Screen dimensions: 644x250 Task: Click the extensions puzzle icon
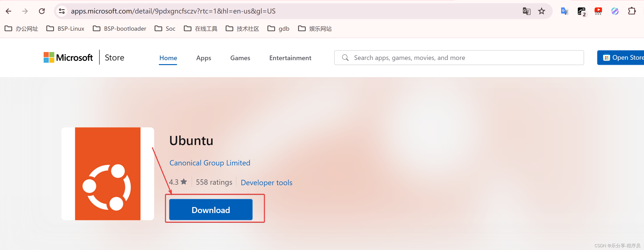click(x=632, y=11)
